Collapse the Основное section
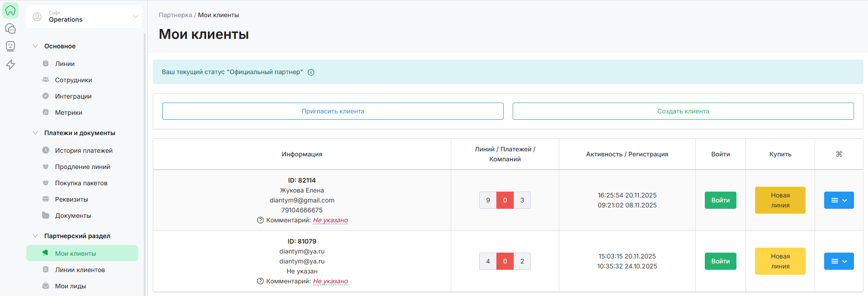The image size is (868, 296). coord(35,46)
